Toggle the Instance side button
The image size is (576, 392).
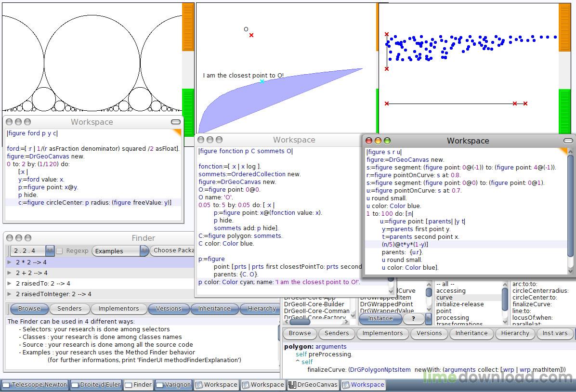380,318
